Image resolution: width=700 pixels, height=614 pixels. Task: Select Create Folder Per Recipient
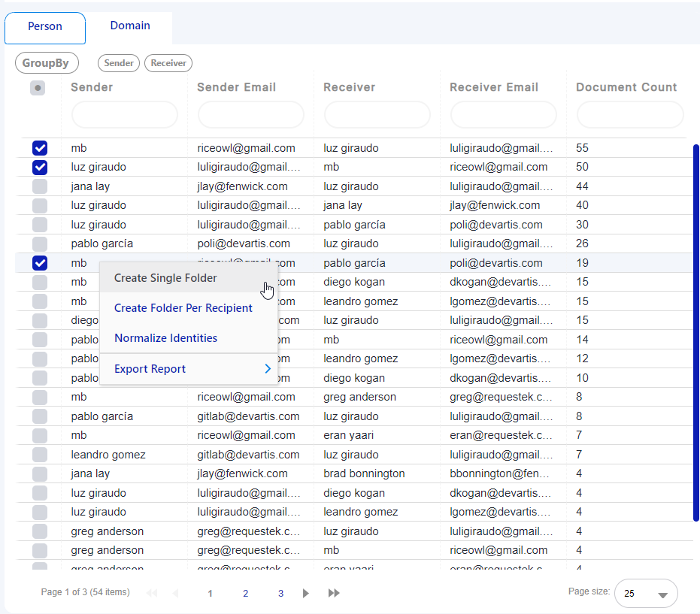(x=189, y=308)
